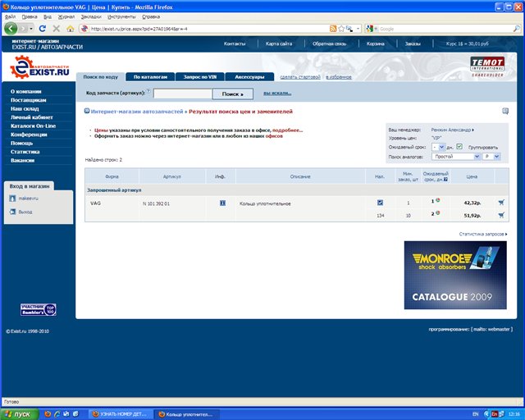
Task: Click the Monroe Catalogue 2009 banner
Action: pos(455,275)
